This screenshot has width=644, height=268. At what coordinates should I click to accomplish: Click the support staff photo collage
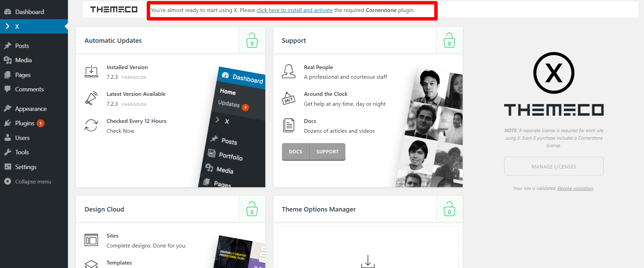429,127
